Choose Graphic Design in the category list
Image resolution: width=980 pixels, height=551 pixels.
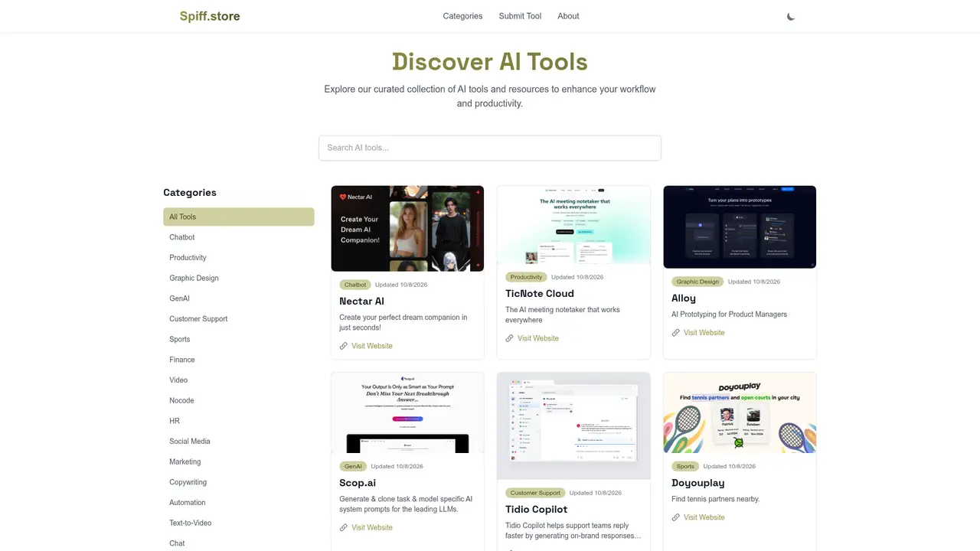239,278
